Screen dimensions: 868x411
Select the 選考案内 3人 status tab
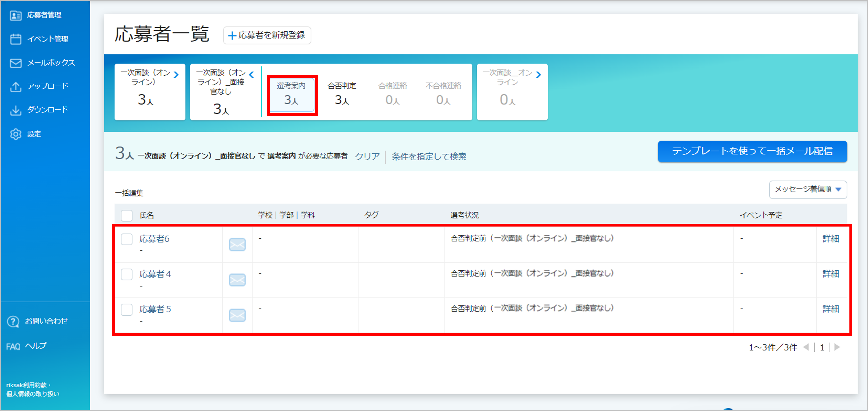pos(292,95)
